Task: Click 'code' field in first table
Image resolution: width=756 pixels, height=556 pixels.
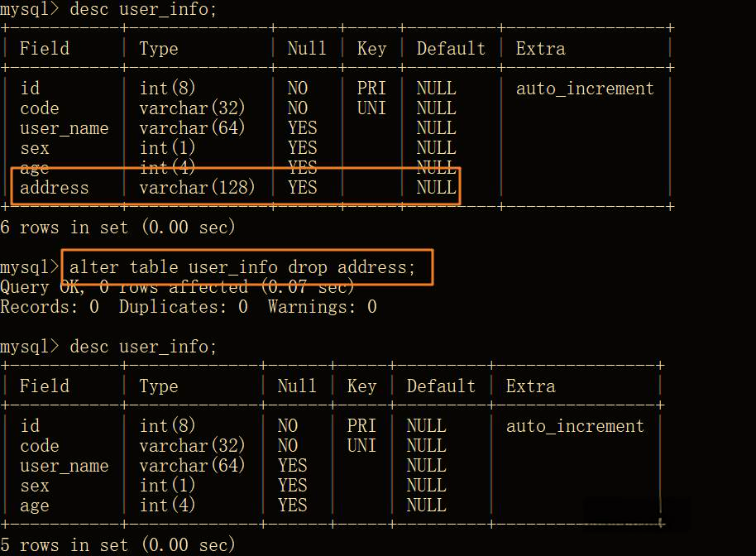Action: coord(40,108)
